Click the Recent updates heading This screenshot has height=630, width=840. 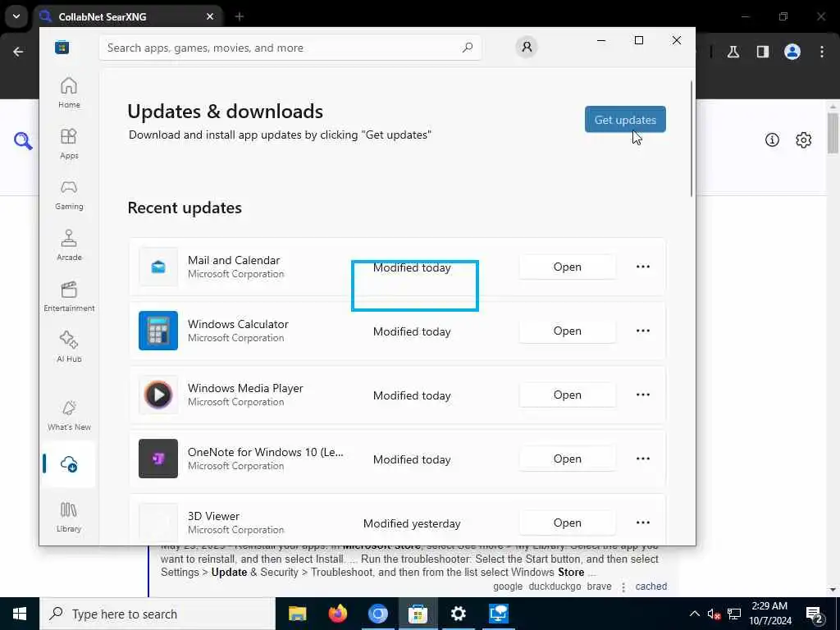pyautogui.click(x=185, y=208)
